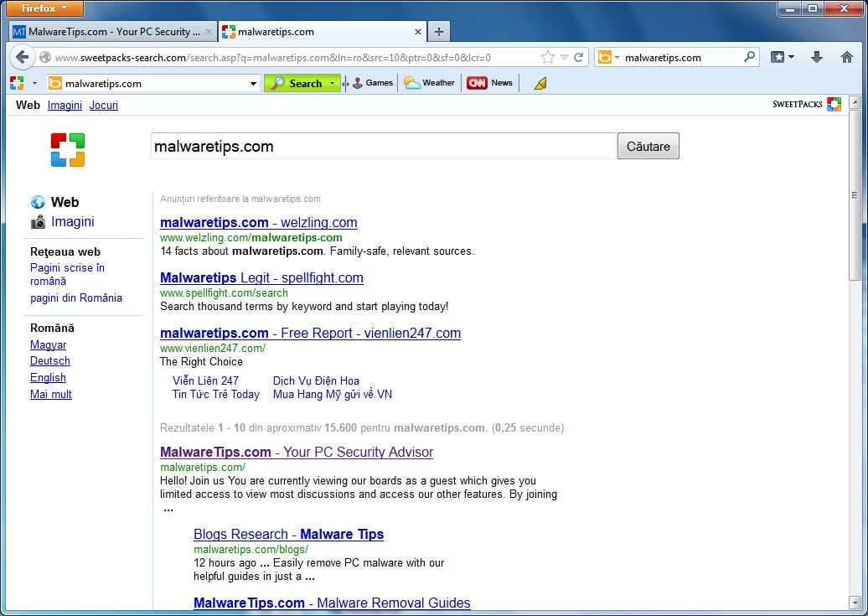
Task: Click the Bing icon in toolbar search field
Action: 54,84
